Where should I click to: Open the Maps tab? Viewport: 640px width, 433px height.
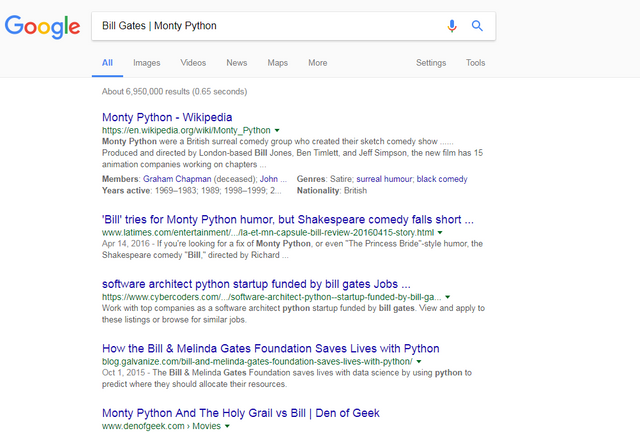click(278, 63)
